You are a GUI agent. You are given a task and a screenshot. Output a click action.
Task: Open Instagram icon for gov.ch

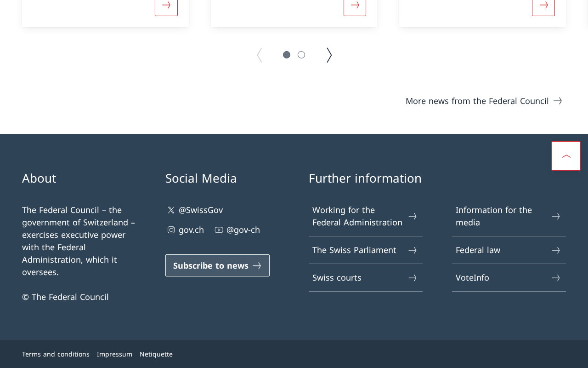pos(171,230)
